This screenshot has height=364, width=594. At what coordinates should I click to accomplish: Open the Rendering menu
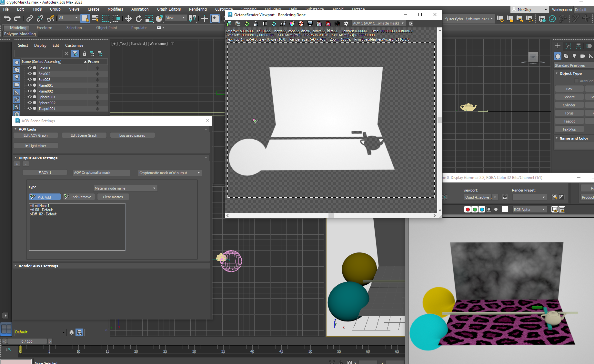(x=198, y=9)
